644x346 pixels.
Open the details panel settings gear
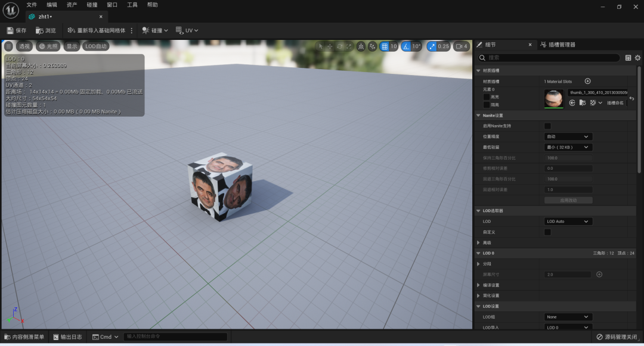click(x=637, y=58)
